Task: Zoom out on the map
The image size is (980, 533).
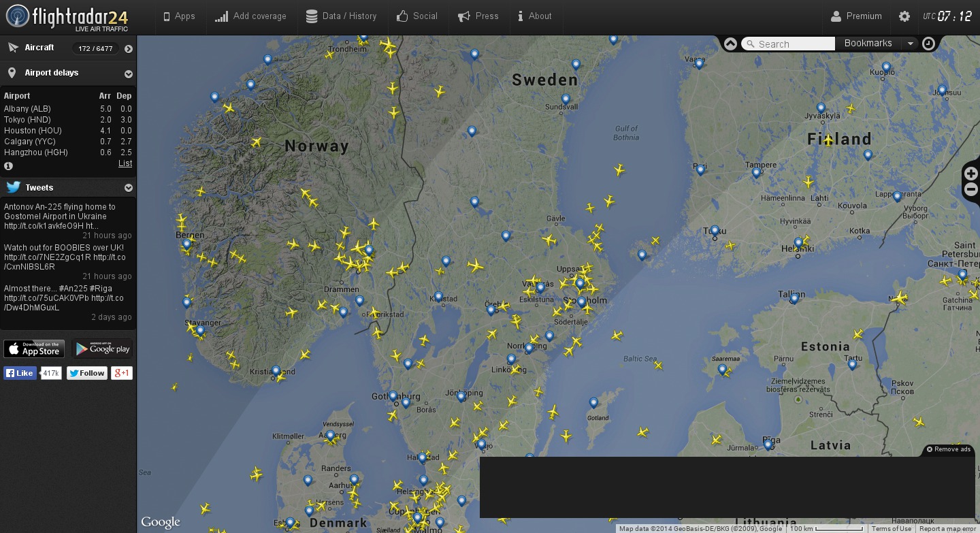Action: (x=971, y=189)
